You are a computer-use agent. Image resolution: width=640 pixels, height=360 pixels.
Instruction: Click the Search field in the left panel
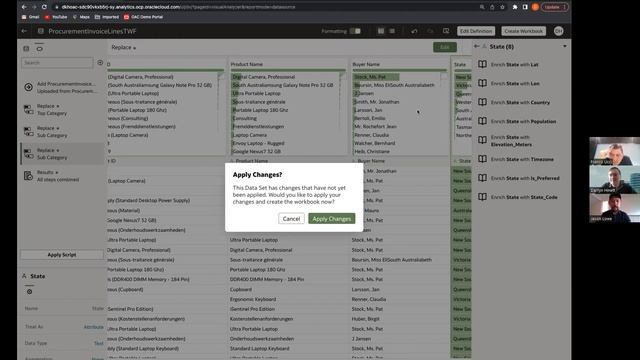(57, 63)
